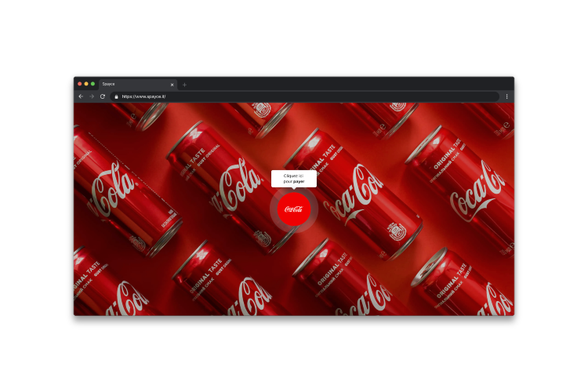Click the browser forward arrow

(92, 96)
